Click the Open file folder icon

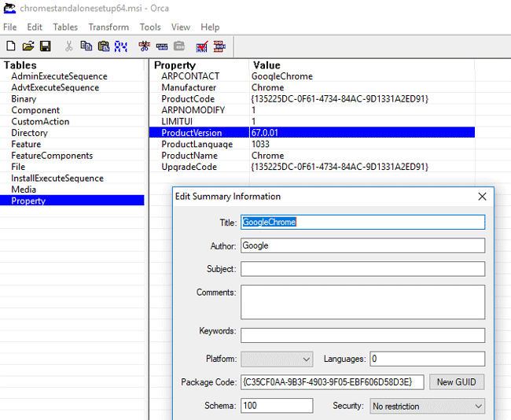(x=28, y=46)
